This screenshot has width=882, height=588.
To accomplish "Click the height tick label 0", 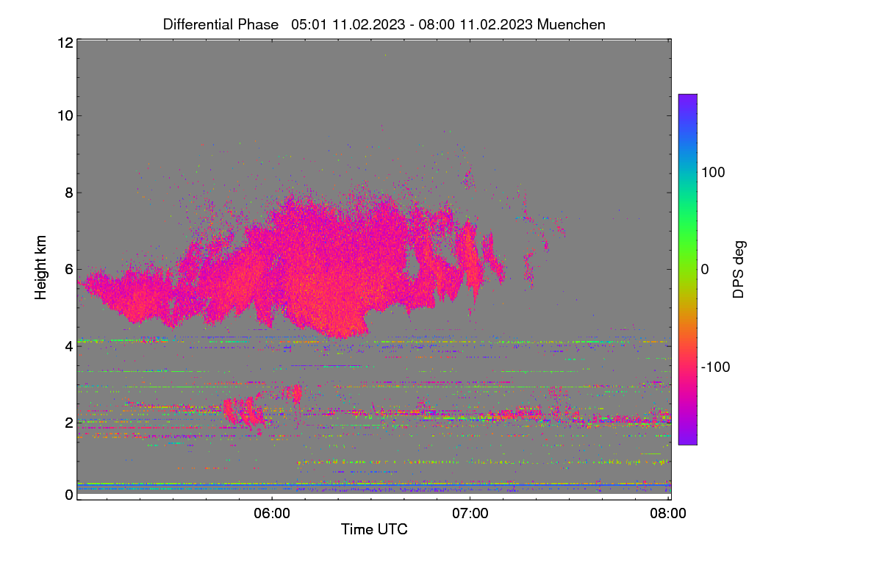I will [69, 495].
